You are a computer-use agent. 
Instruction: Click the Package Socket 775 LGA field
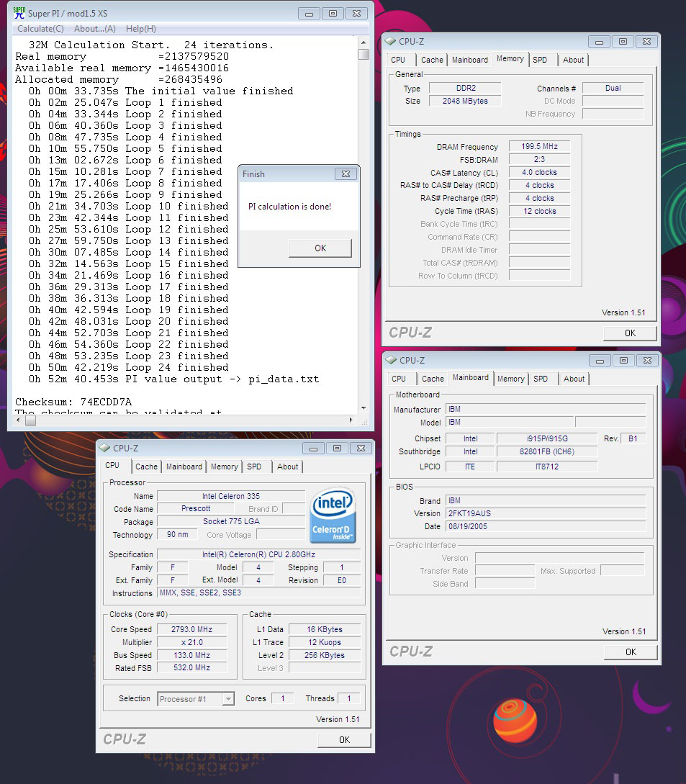231,521
